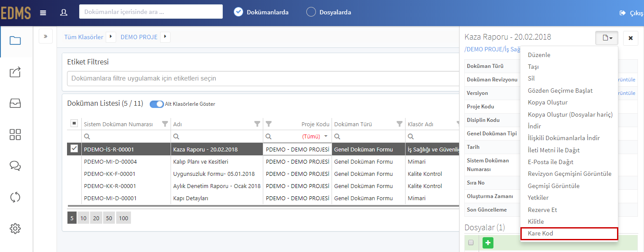
Task: Set page size to 100
Action: (124, 218)
